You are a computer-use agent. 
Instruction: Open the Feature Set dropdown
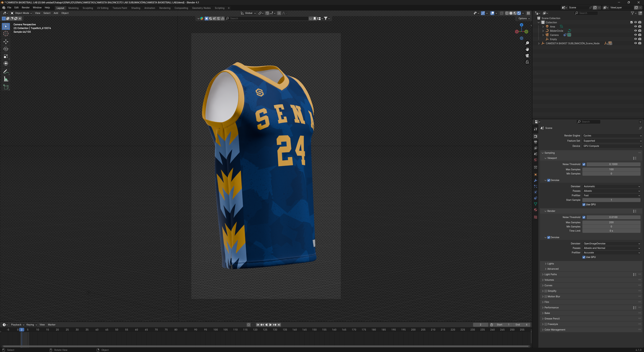[x=612, y=141]
